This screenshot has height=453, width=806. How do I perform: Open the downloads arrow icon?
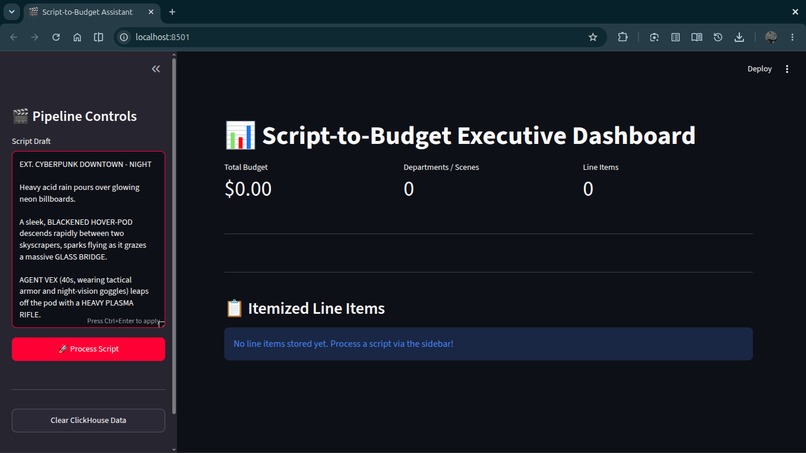click(x=739, y=37)
